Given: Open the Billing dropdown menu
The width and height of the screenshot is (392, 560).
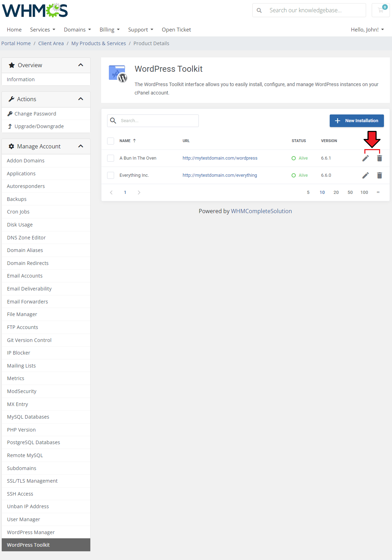Looking at the screenshot, I should coord(110,30).
